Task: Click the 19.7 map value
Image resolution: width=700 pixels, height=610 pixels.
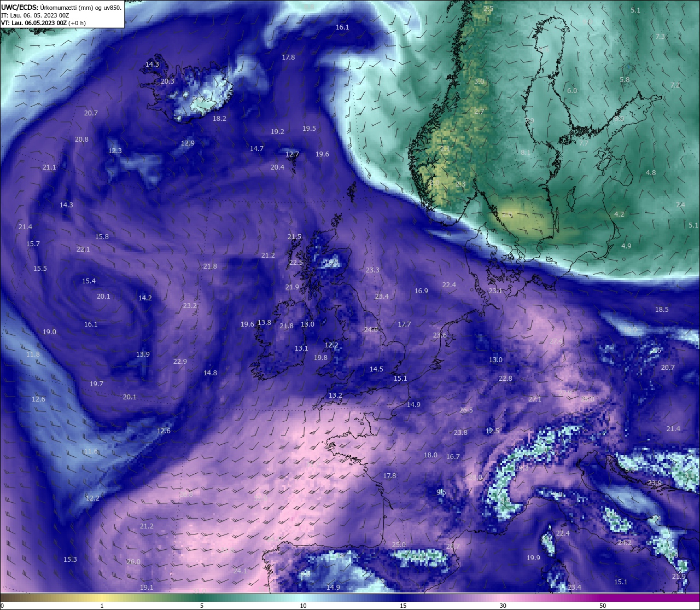Action: (x=96, y=384)
